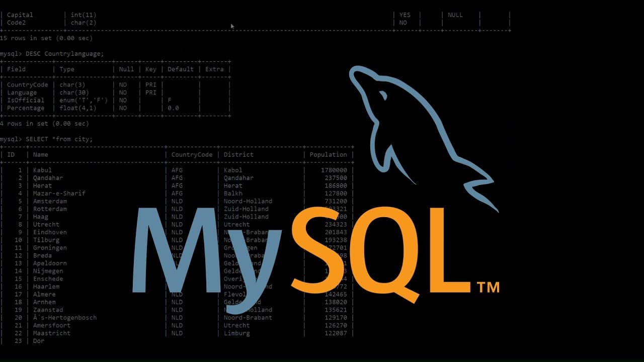Click the city name 'Mazar-e-Sharif'

(x=59, y=194)
